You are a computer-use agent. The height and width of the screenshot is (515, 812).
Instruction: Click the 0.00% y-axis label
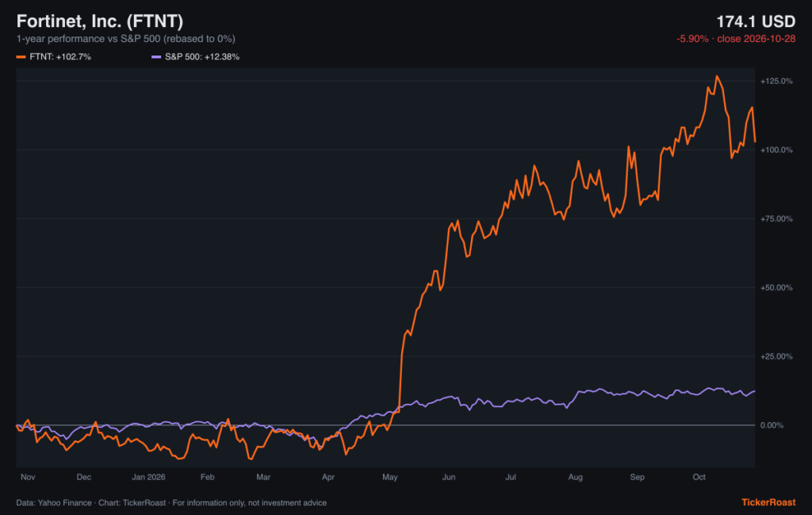click(772, 425)
